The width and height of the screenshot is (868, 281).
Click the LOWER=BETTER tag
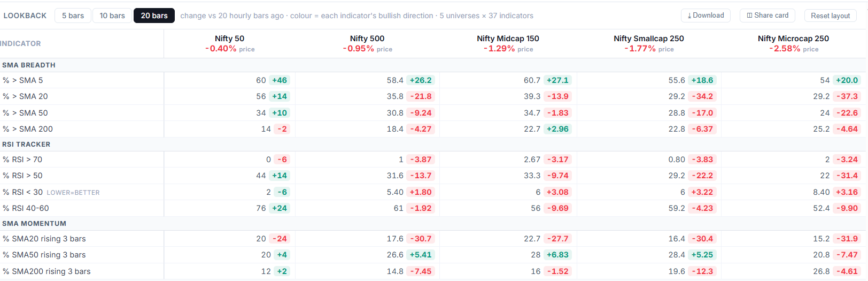click(73, 193)
